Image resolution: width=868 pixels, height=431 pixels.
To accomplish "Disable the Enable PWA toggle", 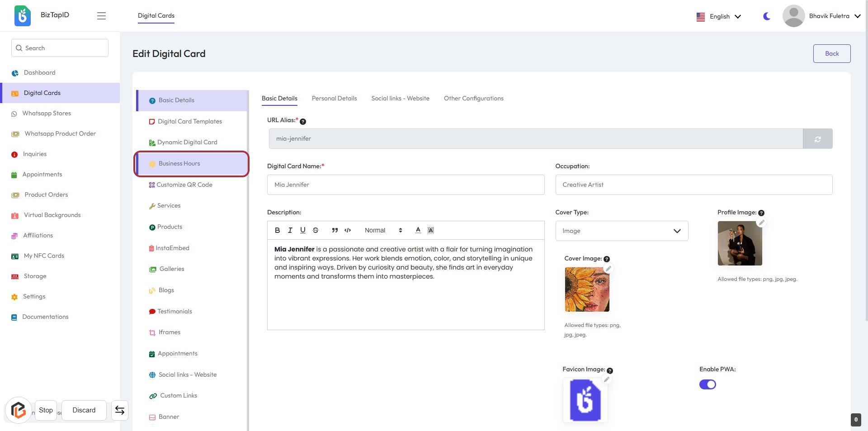I will (708, 384).
